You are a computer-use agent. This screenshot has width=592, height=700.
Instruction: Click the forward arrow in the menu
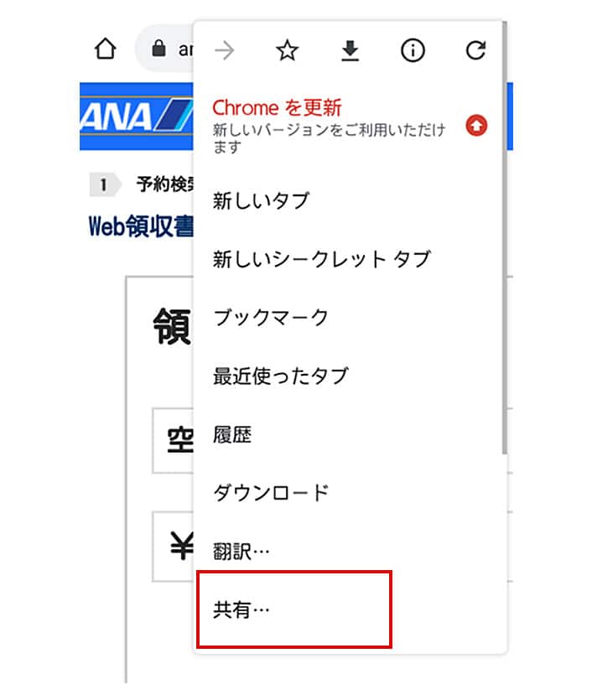point(224,51)
